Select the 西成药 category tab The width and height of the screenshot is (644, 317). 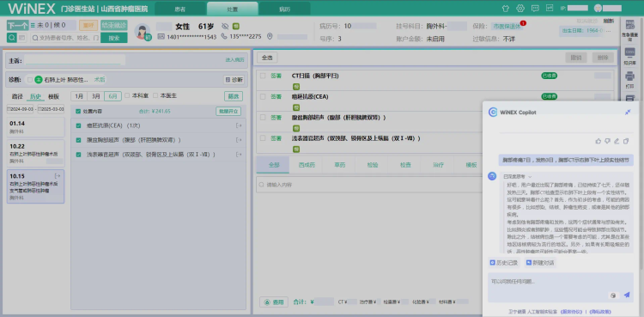click(307, 164)
